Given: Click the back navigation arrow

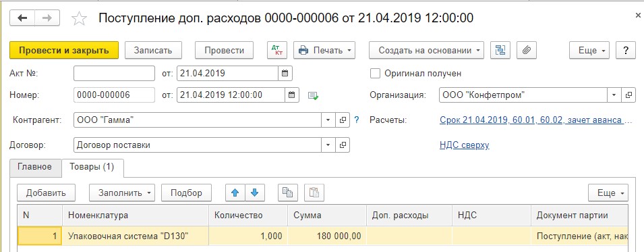Looking at the screenshot, I should [x=22, y=18].
